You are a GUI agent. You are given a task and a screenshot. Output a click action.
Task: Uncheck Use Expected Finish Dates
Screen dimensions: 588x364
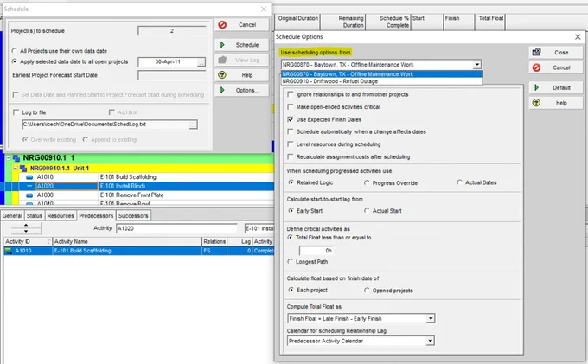pos(290,119)
